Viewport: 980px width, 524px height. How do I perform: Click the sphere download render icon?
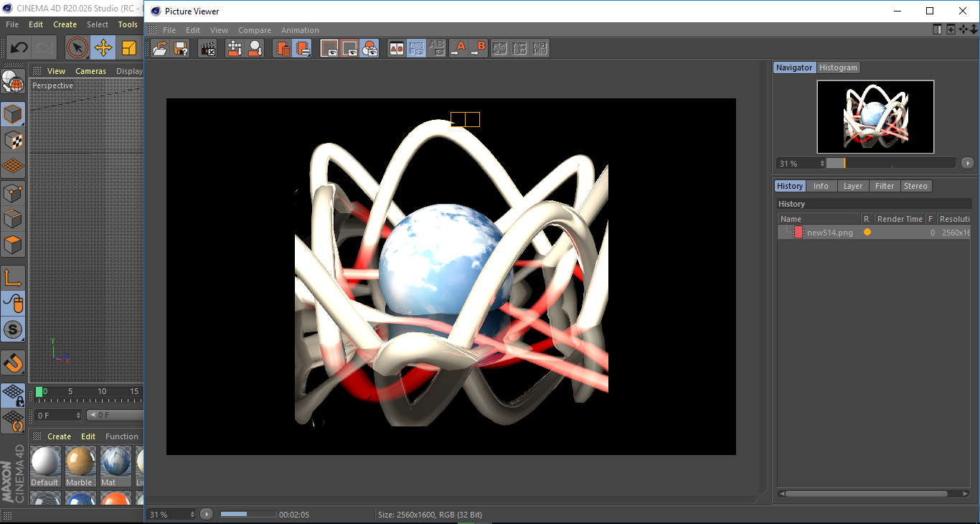pos(255,49)
